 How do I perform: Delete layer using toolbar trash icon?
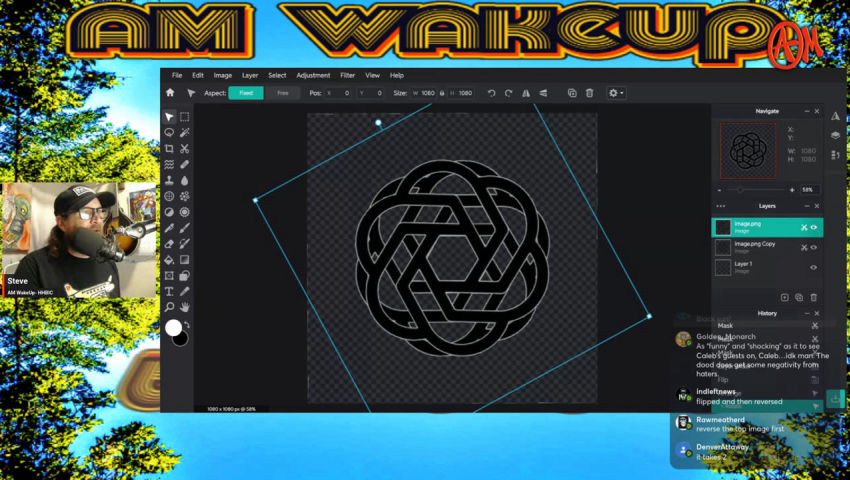point(589,93)
